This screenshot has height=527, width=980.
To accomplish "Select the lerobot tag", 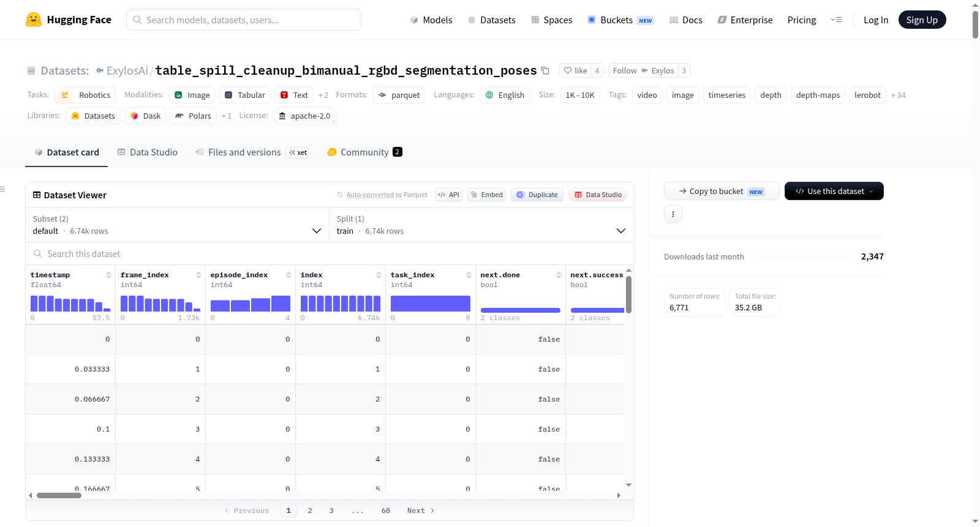I will 868,95.
